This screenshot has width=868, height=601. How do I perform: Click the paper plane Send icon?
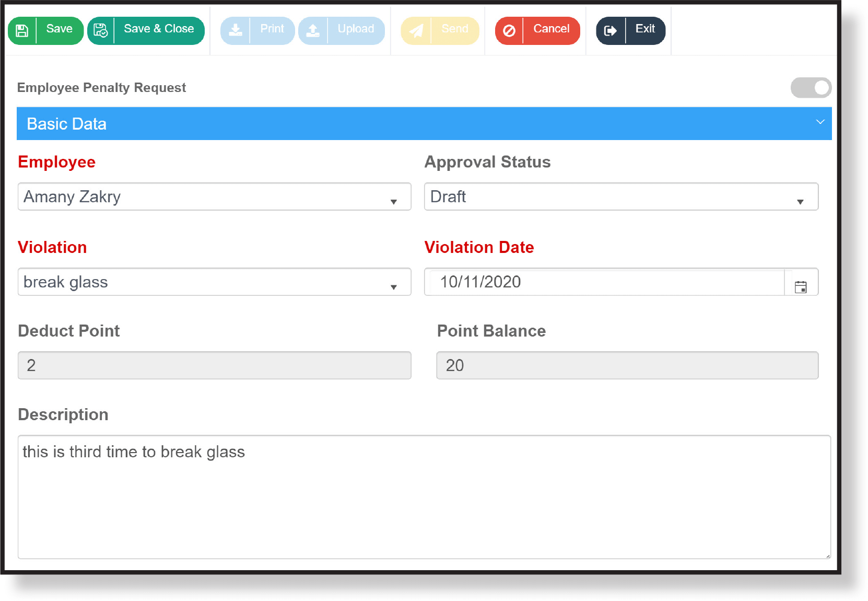[x=416, y=31]
